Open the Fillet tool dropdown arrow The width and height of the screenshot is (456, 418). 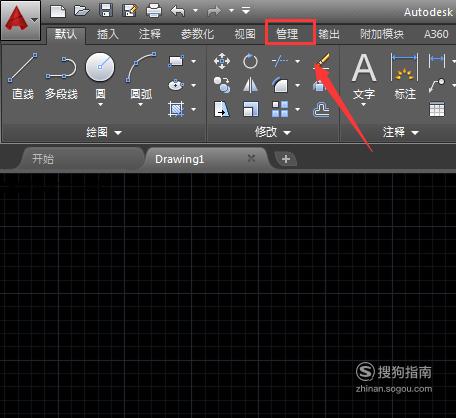298,85
